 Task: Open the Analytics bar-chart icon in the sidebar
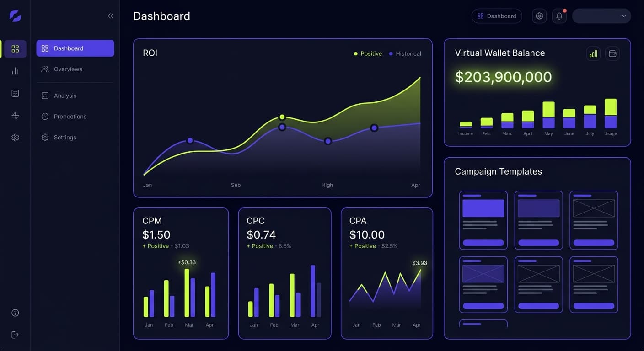coord(15,71)
